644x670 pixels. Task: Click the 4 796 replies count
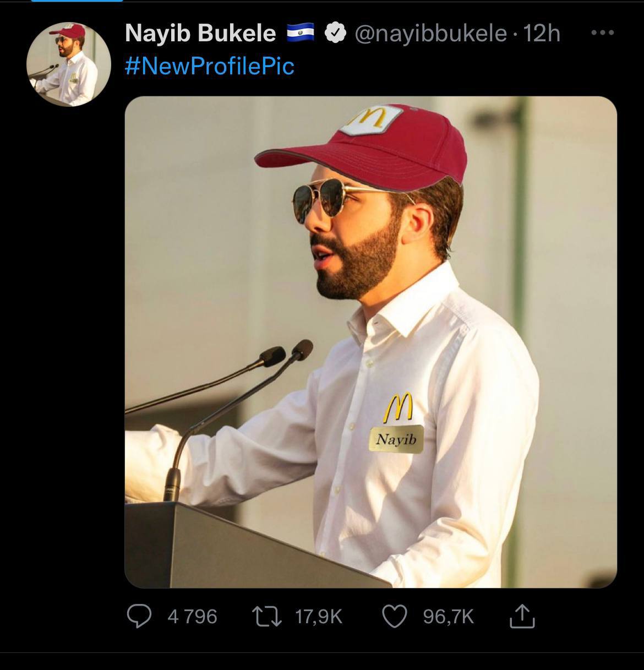192,617
